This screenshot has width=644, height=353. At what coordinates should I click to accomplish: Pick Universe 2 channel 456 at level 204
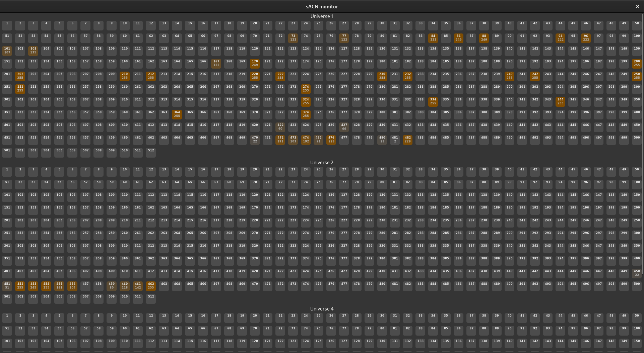72,286
